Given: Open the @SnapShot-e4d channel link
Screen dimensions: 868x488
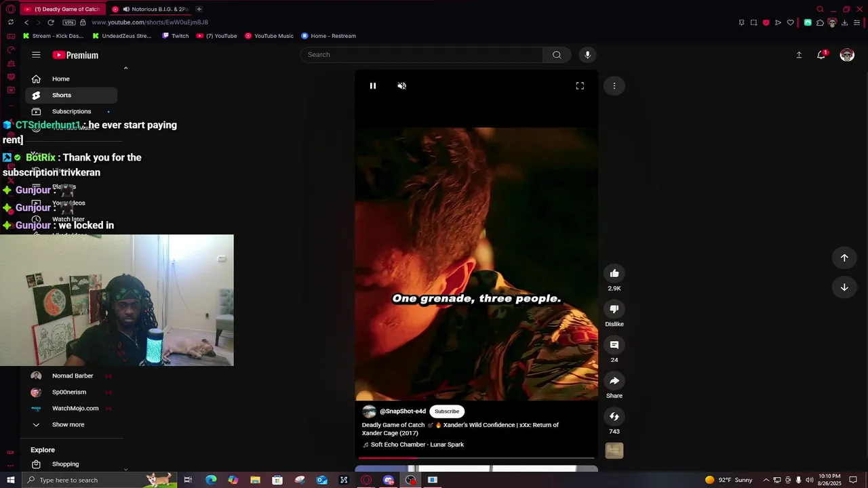Looking at the screenshot, I should pyautogui.click(x=403, y=411).
